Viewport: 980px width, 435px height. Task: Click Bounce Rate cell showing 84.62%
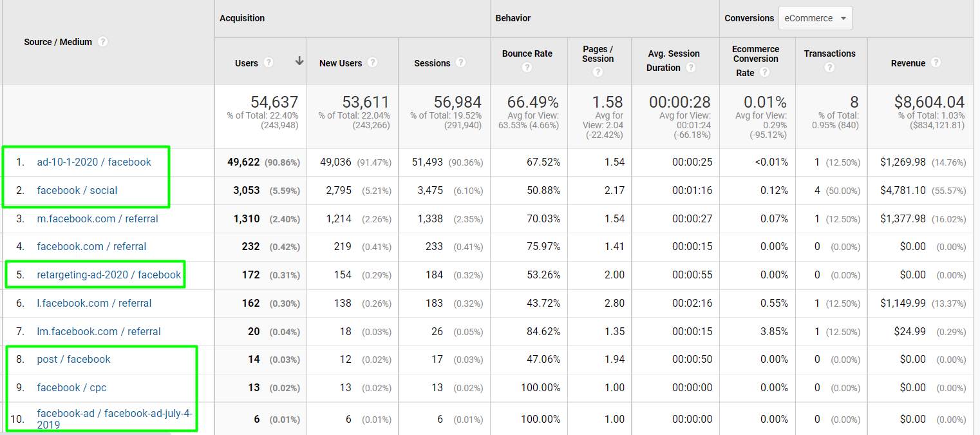point(543,331)
